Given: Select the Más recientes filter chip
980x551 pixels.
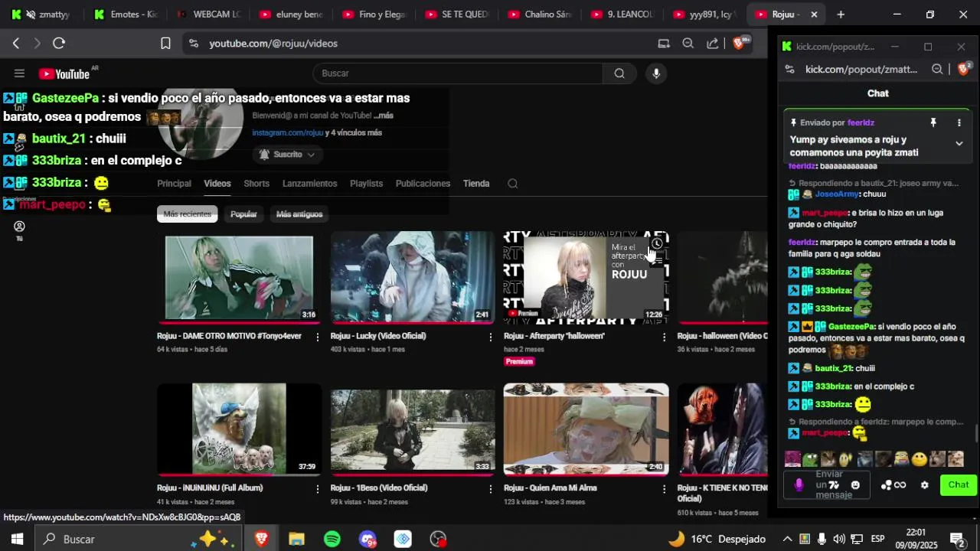Looking at the screenshot, I should point(188,214).
